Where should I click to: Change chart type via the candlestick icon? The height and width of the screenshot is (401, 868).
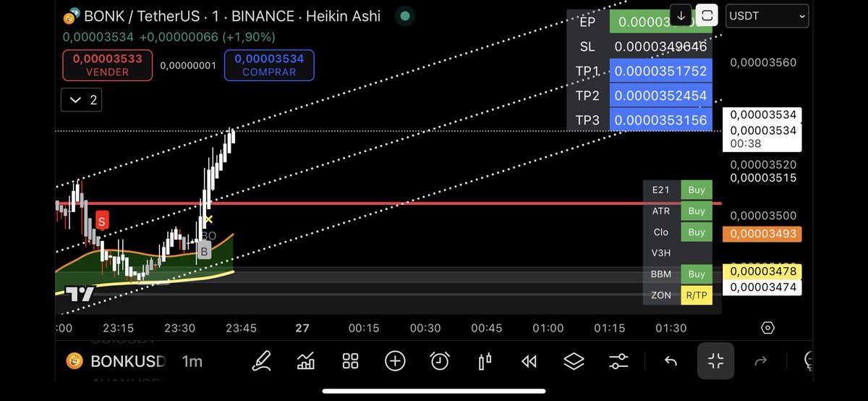pos(485,360)
